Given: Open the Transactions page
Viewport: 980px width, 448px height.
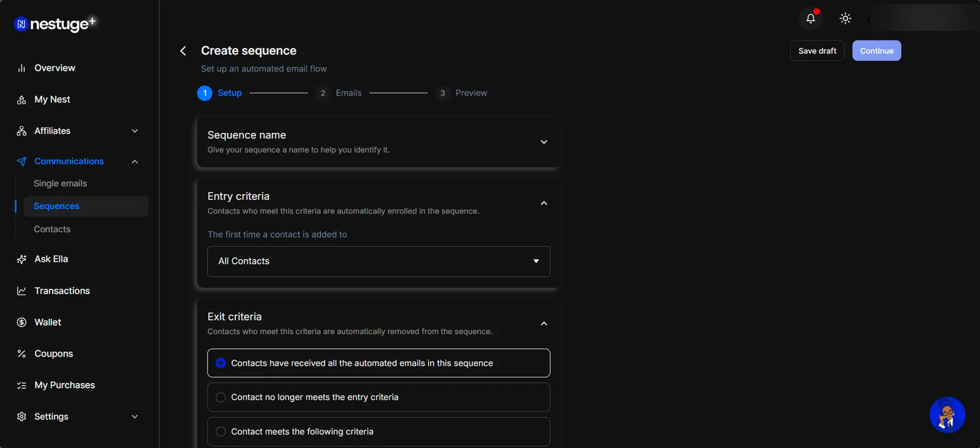Looking at the screenshot, I should 62,291.
